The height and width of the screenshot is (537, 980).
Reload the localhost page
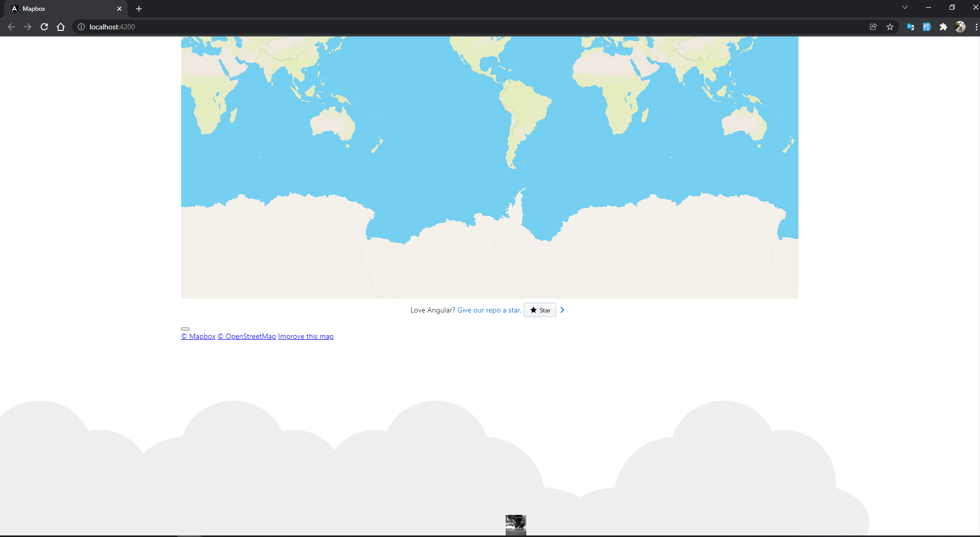(x=44, y=27)
